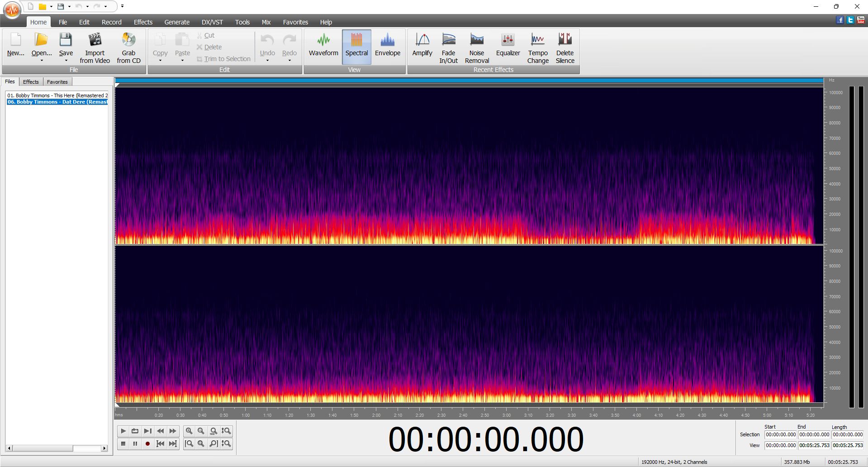Image resolution: width=868 pixels, height=467 pixels.
Task: Open the Quick Access Toolbar customize arrow
Action: point(122,6)
